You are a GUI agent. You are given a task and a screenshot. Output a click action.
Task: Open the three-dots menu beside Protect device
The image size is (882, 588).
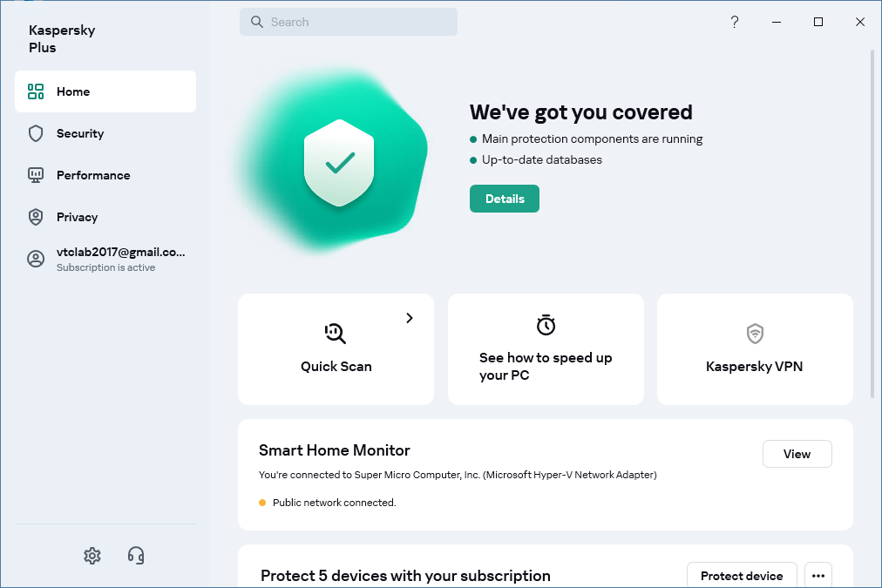(x=818, y=576)
